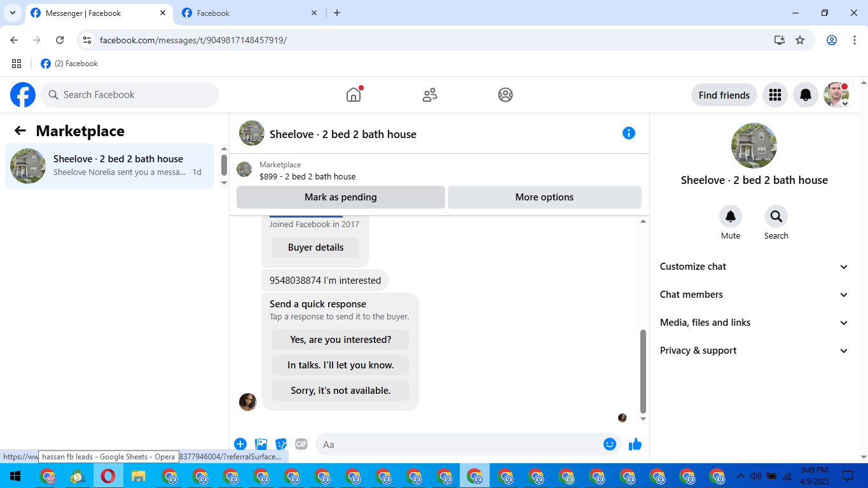This screenshot has height=488, width=868.
Task: Click the install app icon in address bar
Action: 780,40
